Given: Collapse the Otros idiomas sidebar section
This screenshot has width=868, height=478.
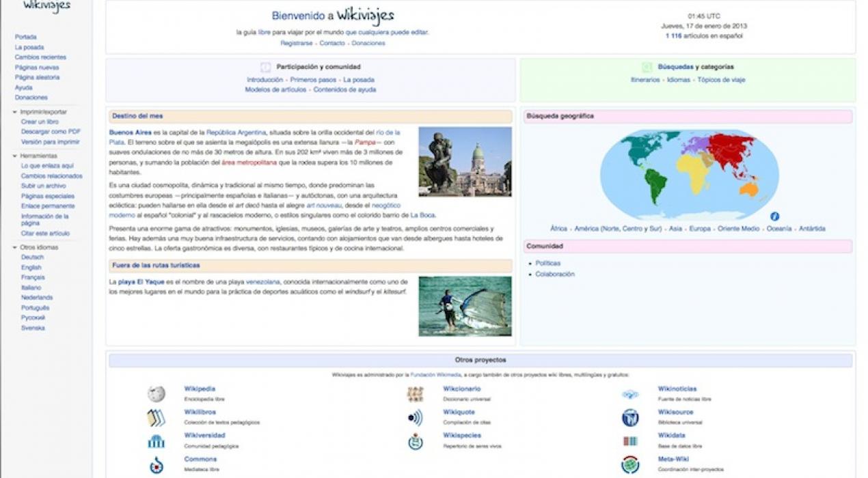Looking at the screenshot, I should 15,247.
